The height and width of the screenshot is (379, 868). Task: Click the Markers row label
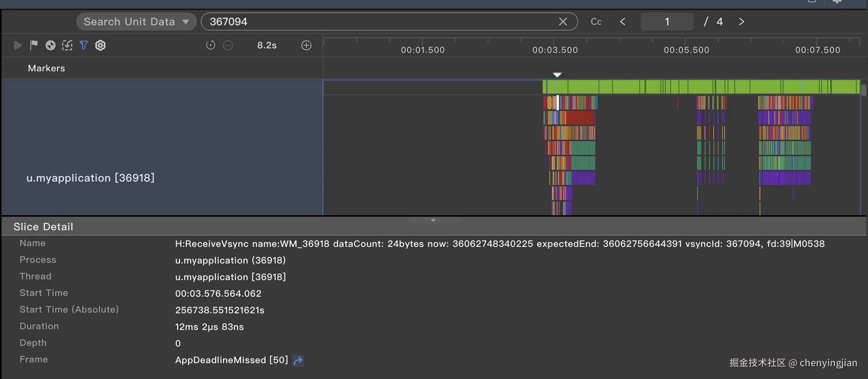[x=46, y=68]
